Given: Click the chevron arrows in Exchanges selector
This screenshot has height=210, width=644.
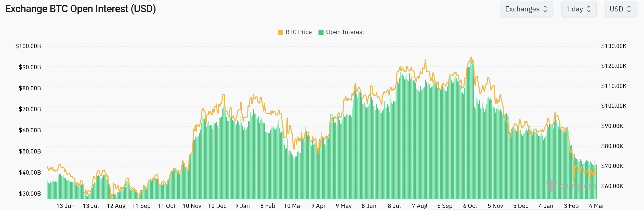Looking at the screenshot, I should tap(545, 9).
